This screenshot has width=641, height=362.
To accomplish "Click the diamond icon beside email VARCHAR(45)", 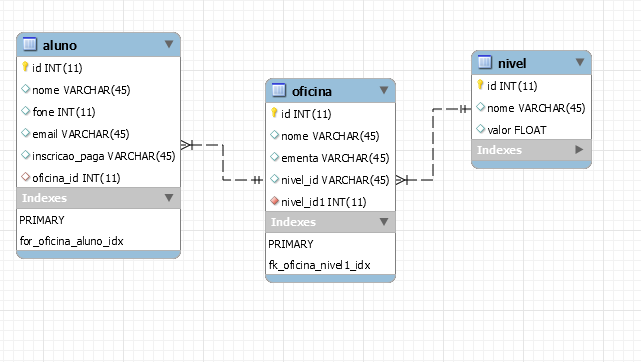I will (x=25, y=133).
